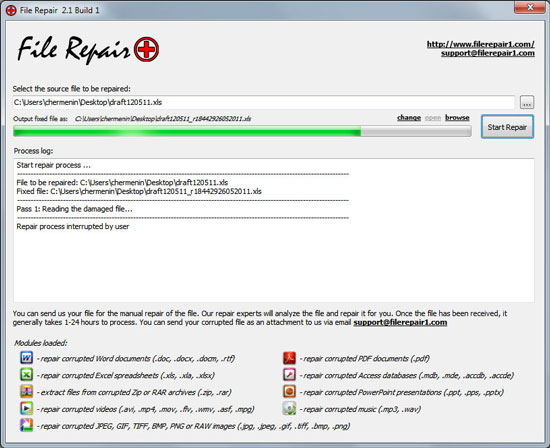Click the 'File to be repaired:' log line

pos(122,182)
